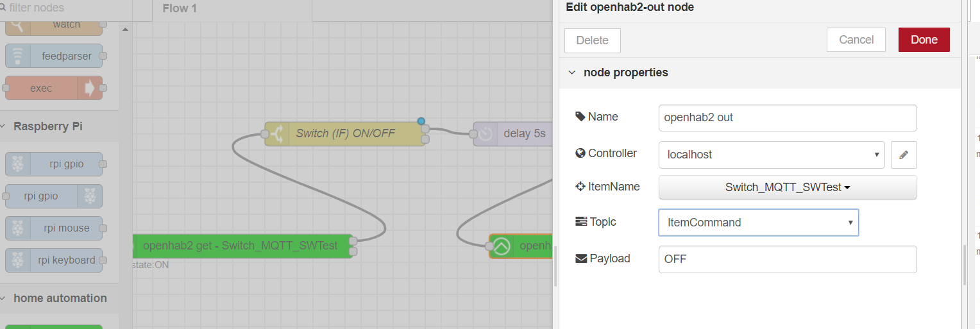Image resolution: width=980 pixels, height=329 pixels.
Task: Open the ItemName Switch_MQTT_SWTest dropdown
Action: 787,187
